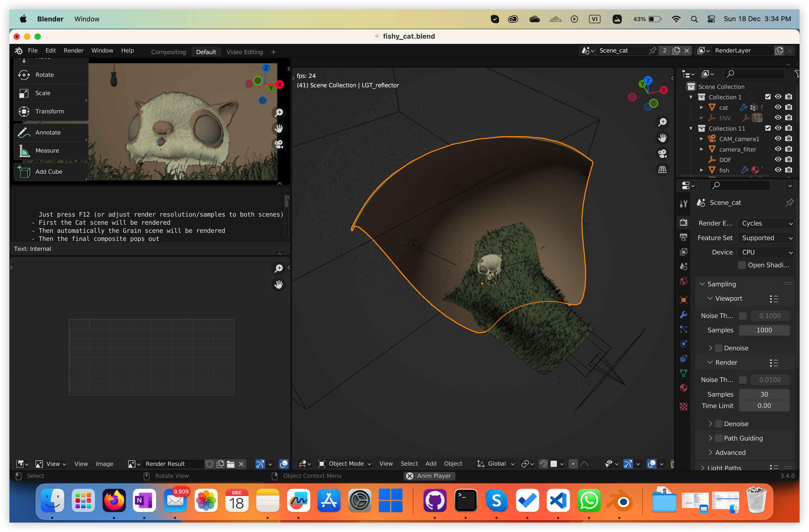Click the Add Cube tool

[48, 172]
